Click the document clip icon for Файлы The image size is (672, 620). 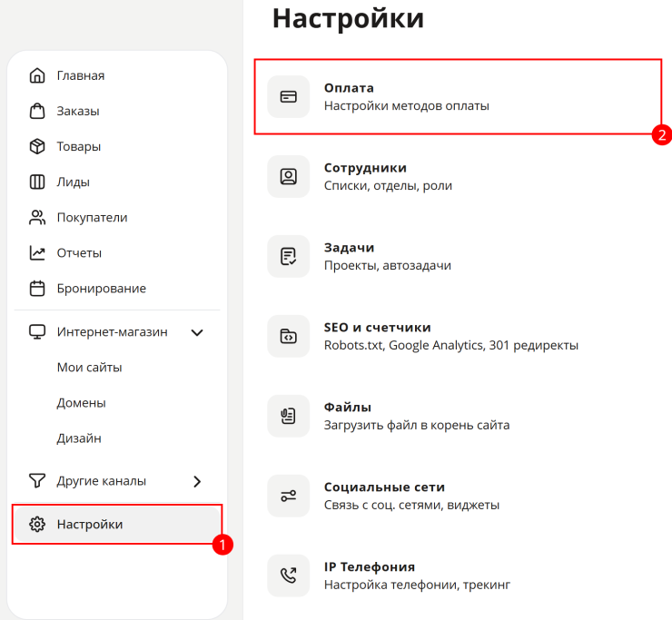(289, 416)
